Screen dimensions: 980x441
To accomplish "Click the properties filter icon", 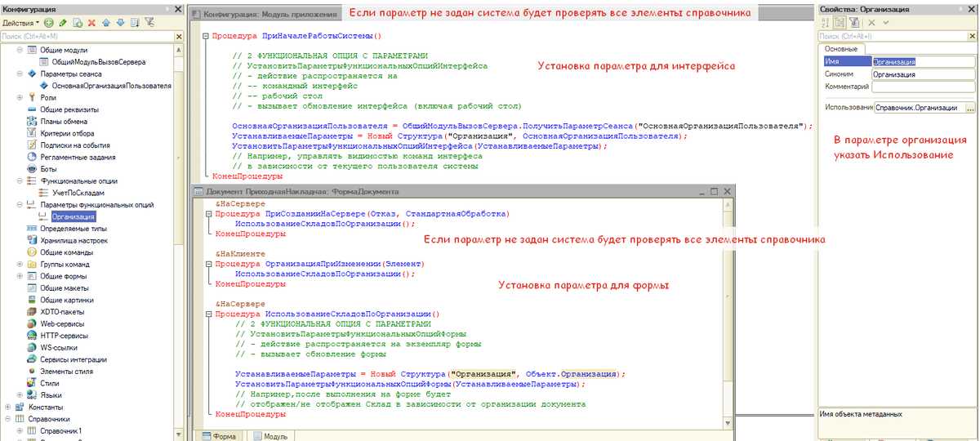I will [x=854, y=23].
